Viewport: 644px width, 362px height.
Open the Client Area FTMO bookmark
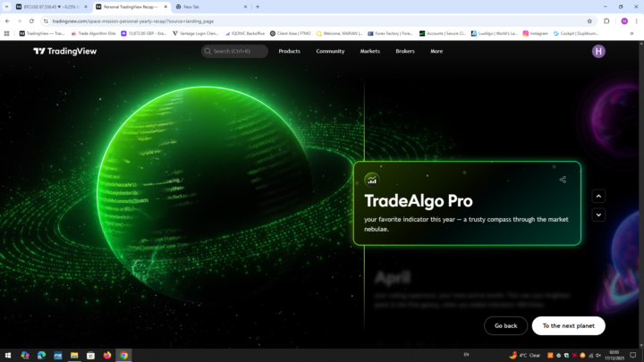[291, 33]
